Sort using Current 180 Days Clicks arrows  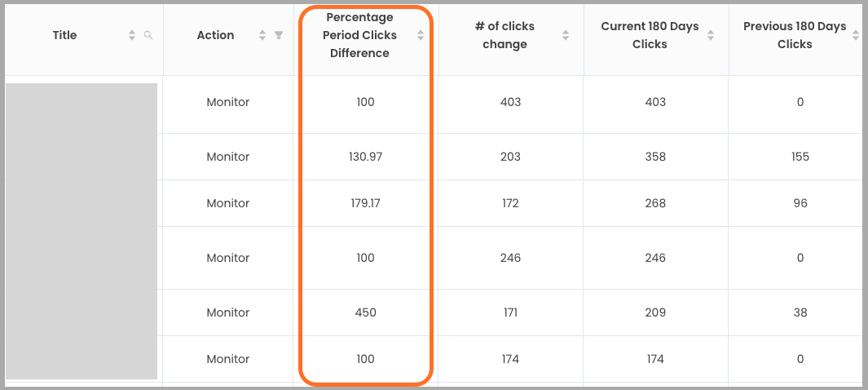click(x=711, y=35)
